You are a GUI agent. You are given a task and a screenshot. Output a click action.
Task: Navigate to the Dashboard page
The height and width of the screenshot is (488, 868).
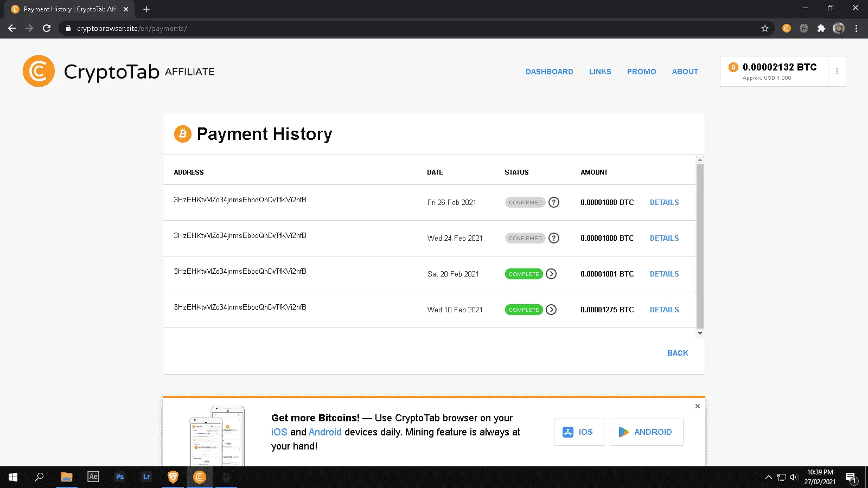pyautogui.click(x=550, y=72)
